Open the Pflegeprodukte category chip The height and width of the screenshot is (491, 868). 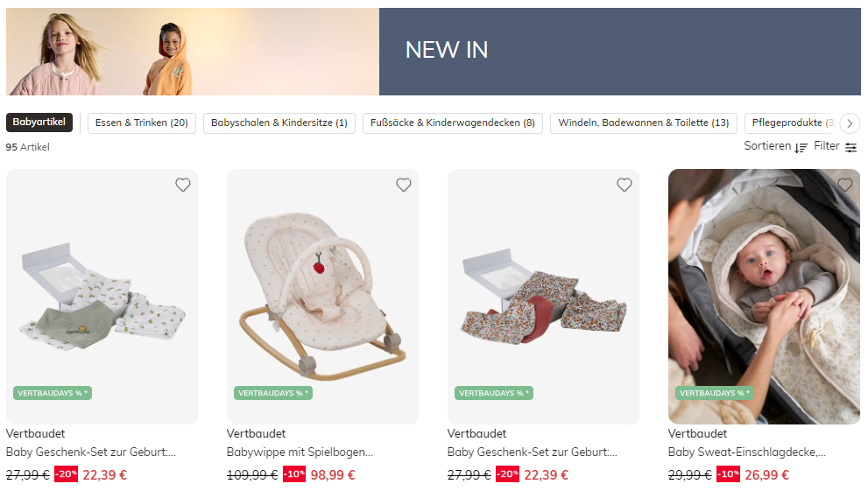pos(792,123)
